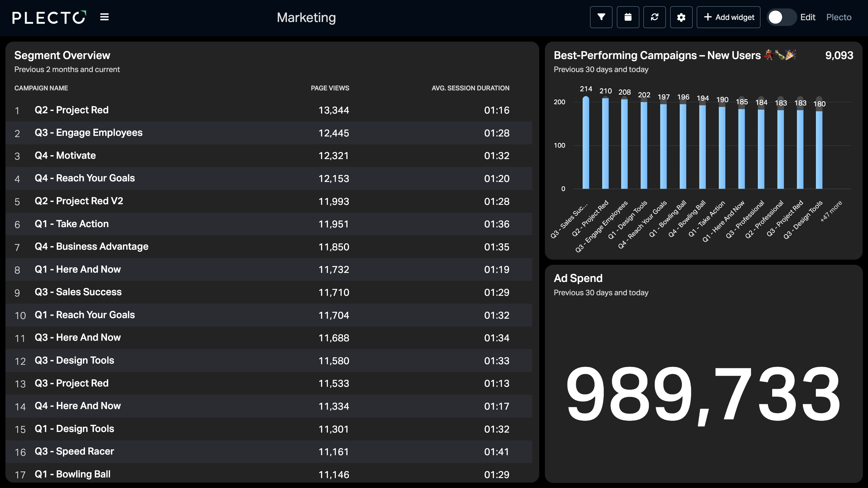Toggle the Edit mode switch

pos(782,17)
